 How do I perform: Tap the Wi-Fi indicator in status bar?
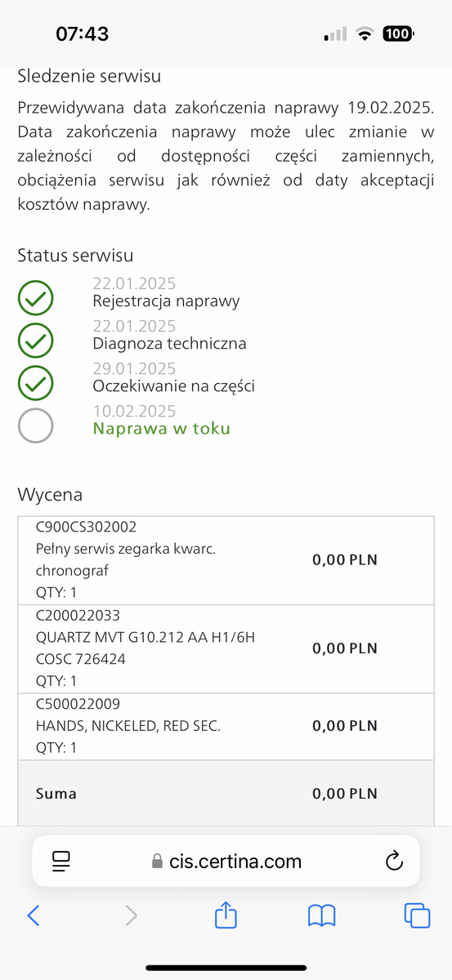pyautogui.click(x=365, y=34)
